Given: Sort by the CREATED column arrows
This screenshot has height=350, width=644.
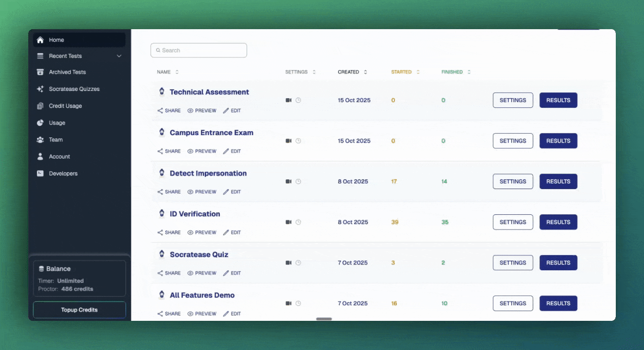Looking at the screenshot, I should click(x=365, y=72).
